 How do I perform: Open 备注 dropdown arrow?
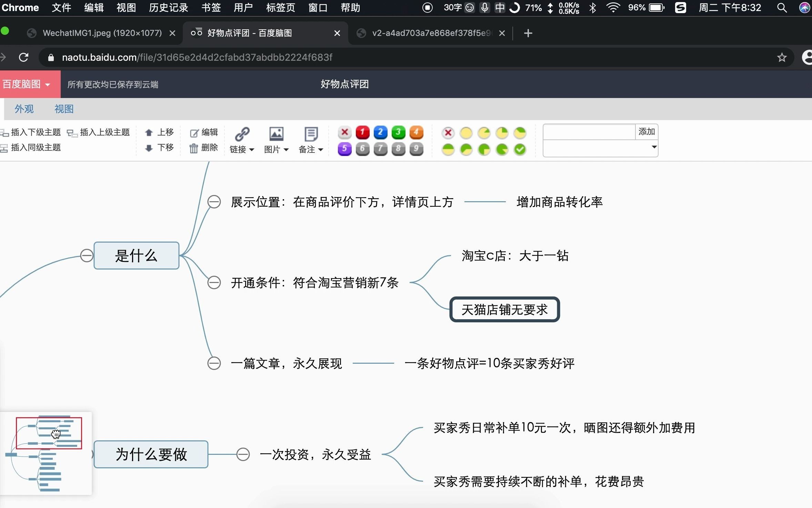click(x=321, y=150)
